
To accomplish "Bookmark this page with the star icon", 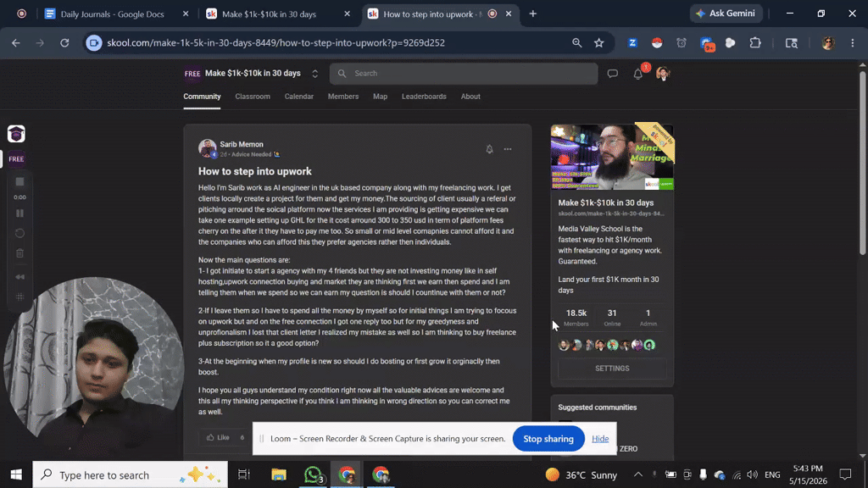I will tap(599, 42).
